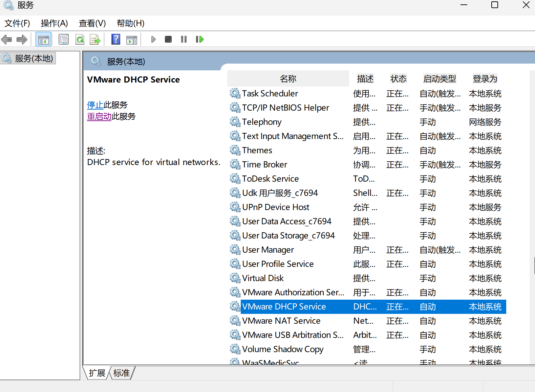Select the TCP/IP NetBIOS Helper service

tap(367, 108)
